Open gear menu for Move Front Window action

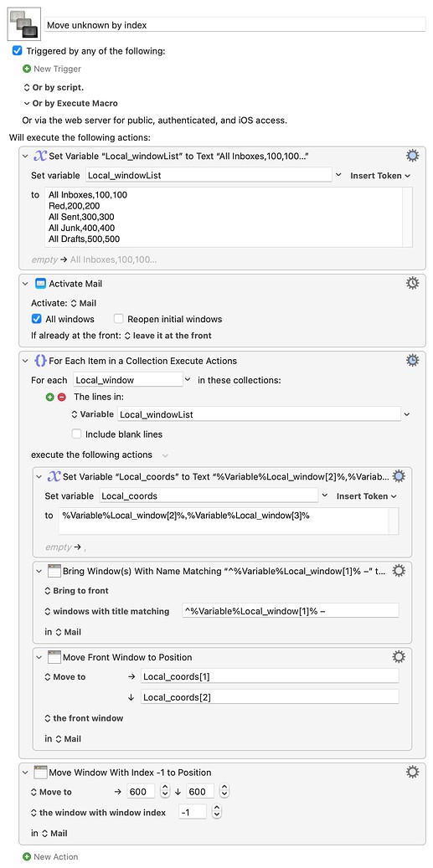tap(399, 657)
